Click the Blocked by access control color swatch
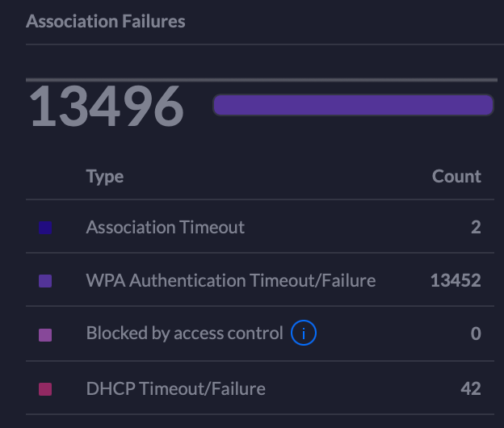This screenshot has width=504, height=428. tap(45, 334)
